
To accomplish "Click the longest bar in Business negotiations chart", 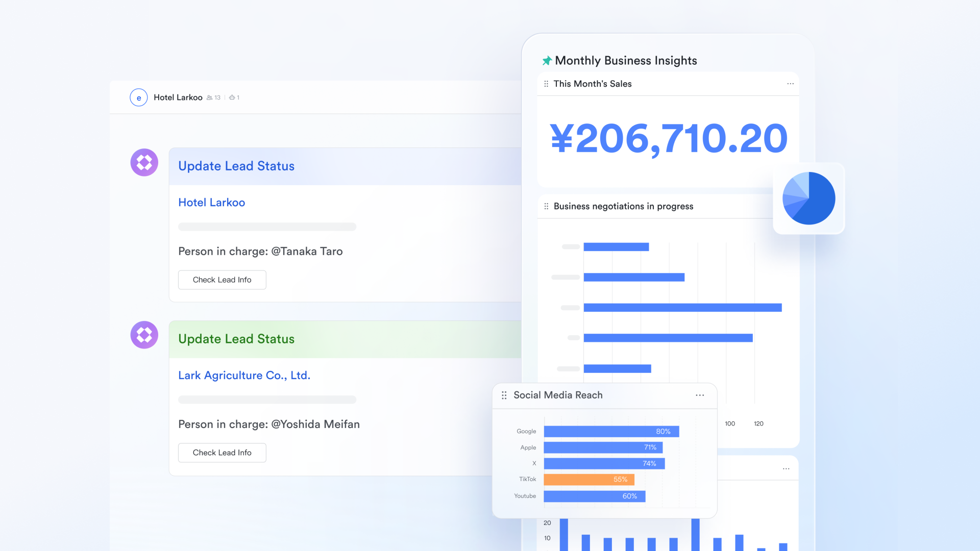I will pyautogui.click(x=682, y=308).
